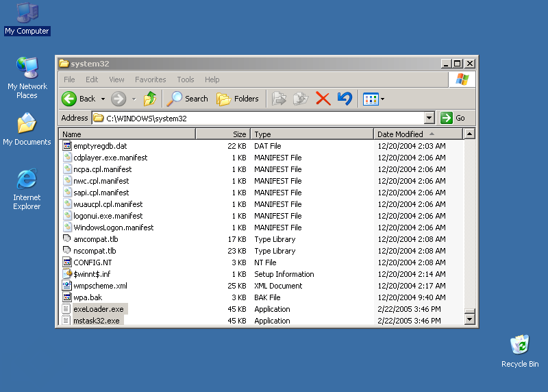Sort by the Name column header
The height and width of the screenshot is (392, 548).
coord(127,134)
